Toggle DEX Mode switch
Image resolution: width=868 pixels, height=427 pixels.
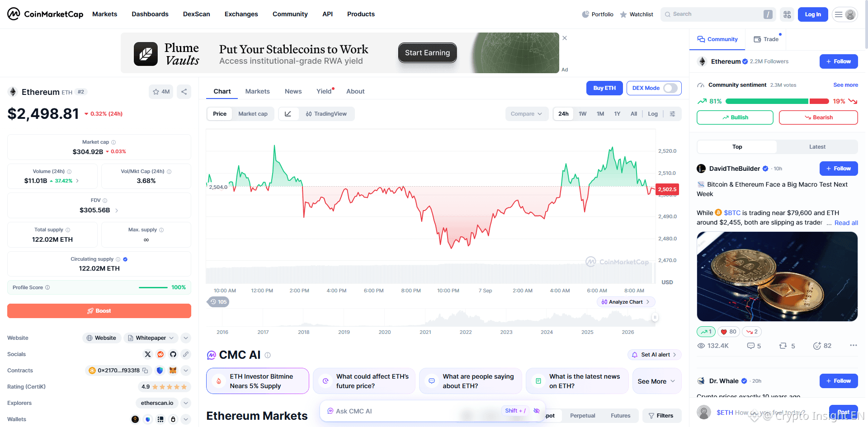(670, 88)
